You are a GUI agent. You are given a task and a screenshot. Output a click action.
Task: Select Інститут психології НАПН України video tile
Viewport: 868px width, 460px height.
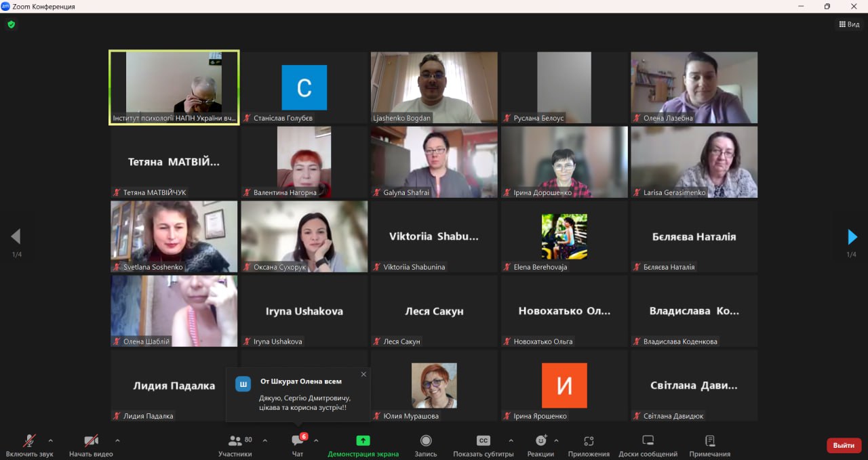174,87
